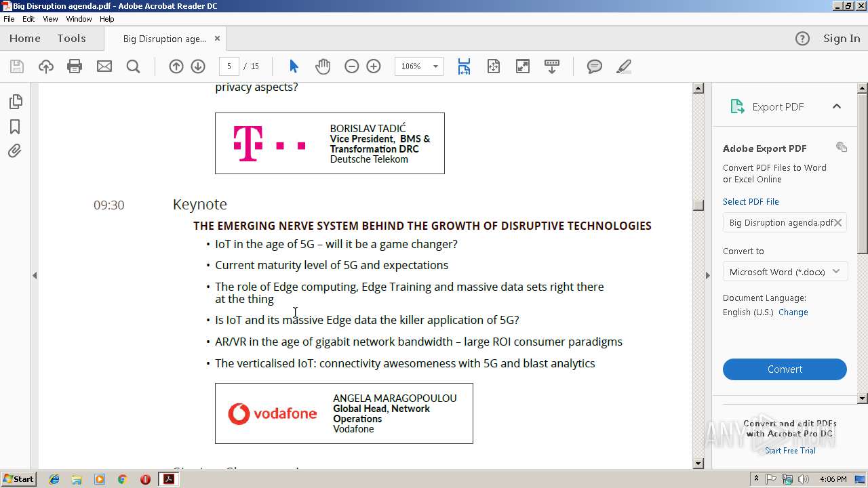Launch Internet Explorer from taskbar
The width and height of the screenshot is (868, 488).
(54, 479)
